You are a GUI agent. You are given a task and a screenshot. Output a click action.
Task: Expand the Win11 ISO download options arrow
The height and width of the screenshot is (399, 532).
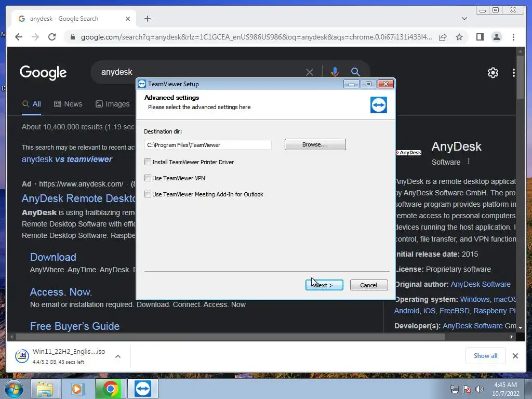118,356
